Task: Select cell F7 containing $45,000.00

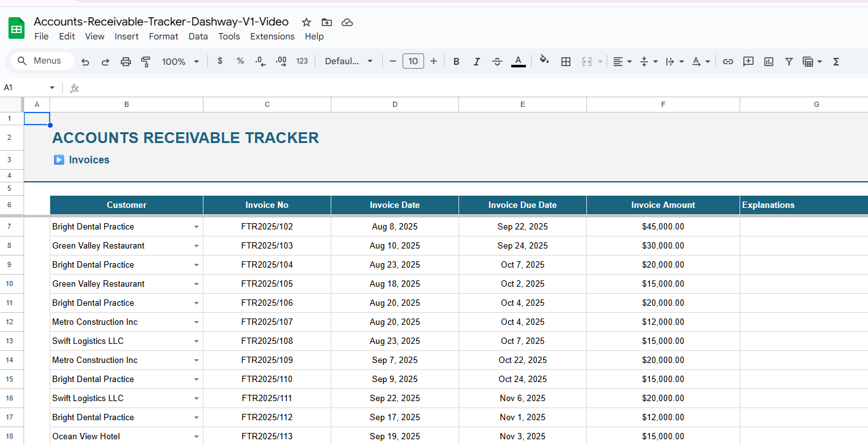Action: [663, 226]
